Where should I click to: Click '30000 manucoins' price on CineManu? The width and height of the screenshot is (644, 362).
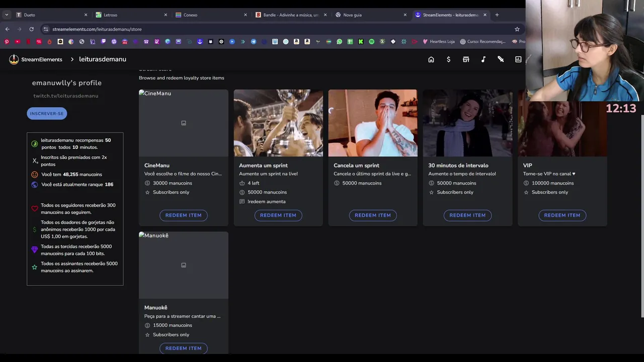[173, 183]
